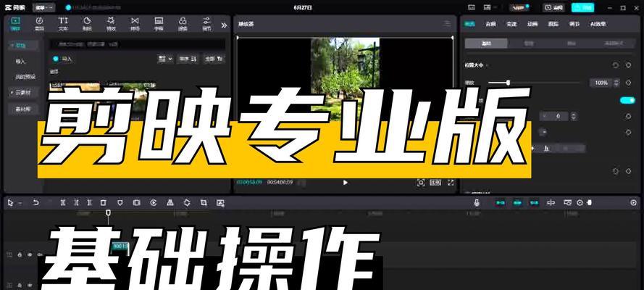Switch to 音频 tab in properties panel
Viewport: 644px width, 290px height.
[490, 24]
